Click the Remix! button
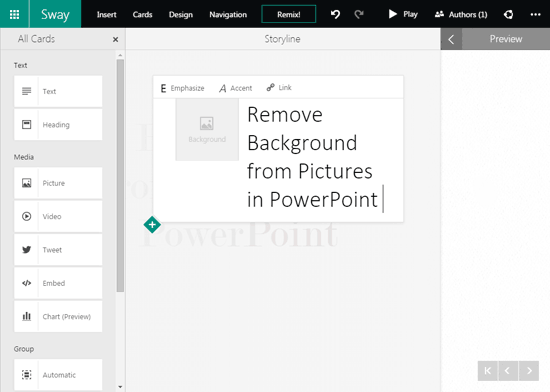The image size is (550, 392). coord(289,14)
